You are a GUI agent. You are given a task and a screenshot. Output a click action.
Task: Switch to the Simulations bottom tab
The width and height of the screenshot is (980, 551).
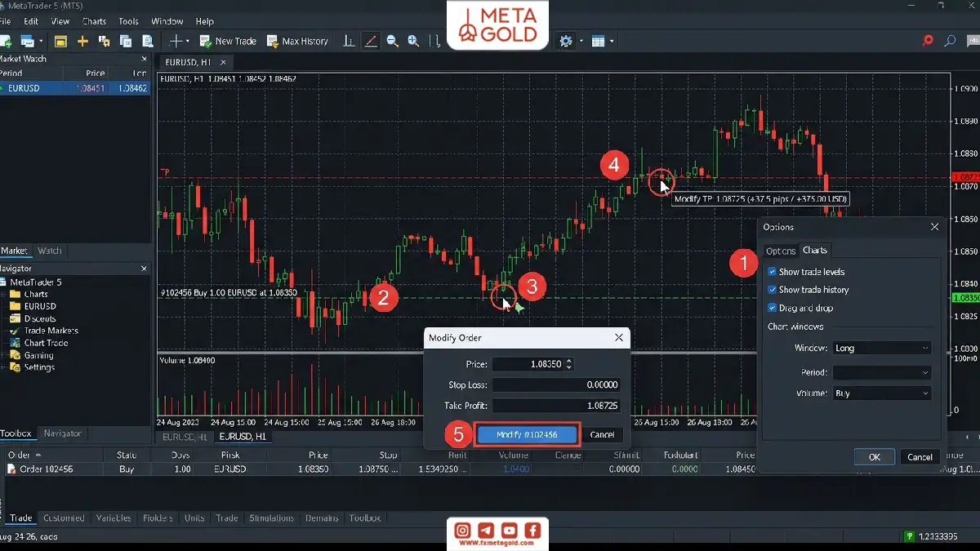point(271,518)
